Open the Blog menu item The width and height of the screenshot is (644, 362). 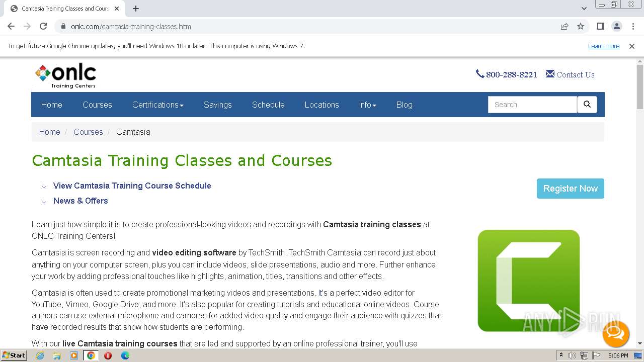pyautogui.click(x=405, y=105)
